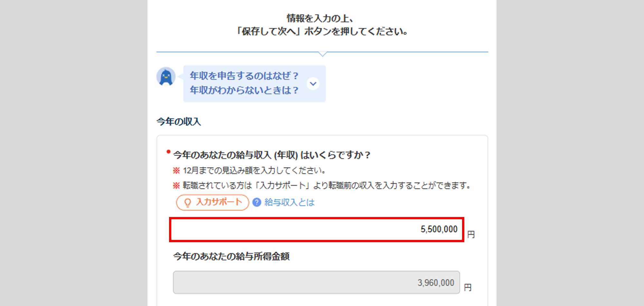The width and height of the screenshot is (644, 306).
Task: Focus the salary income field showing 5,500,000
Action: click(x=317, y=230)
